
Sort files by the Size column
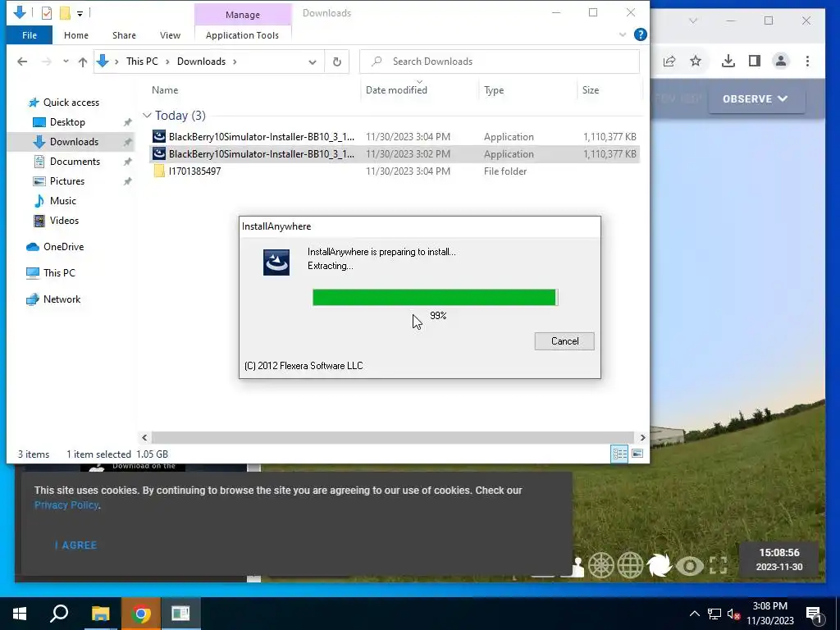coord(591,90)
